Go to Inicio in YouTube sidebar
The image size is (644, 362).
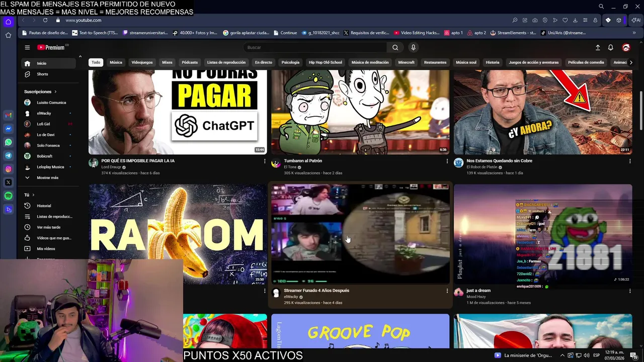click(x=49, y=63)
